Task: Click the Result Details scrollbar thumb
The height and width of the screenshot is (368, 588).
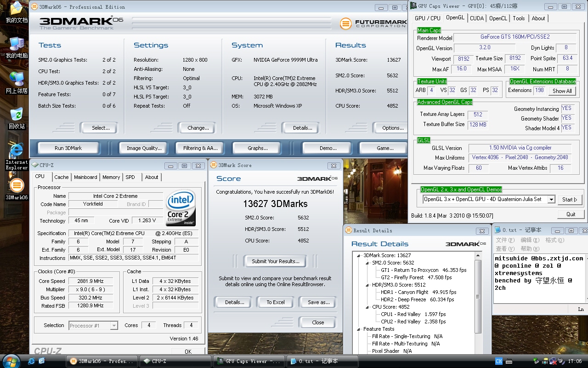Action: (x=478, y=296)
